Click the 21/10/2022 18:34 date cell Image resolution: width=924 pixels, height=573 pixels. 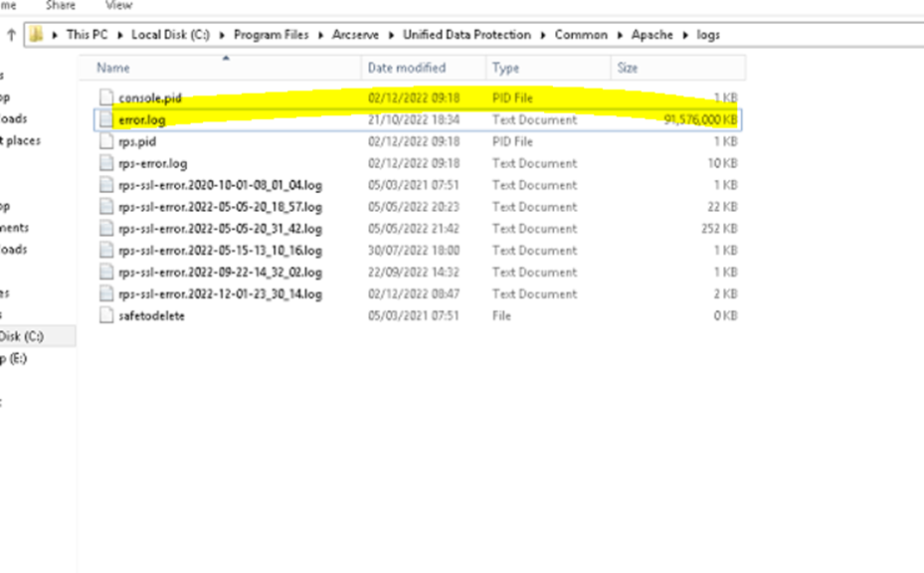tap(414, 119)
